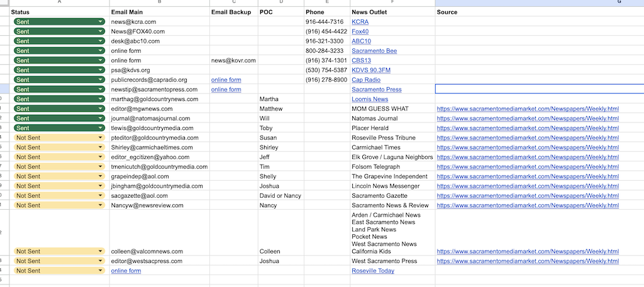
Task: Open the KCRA news outlet link
Action: click(x=361, y=21)
